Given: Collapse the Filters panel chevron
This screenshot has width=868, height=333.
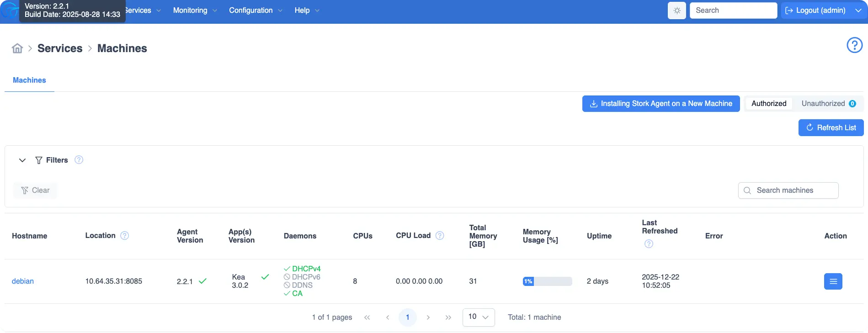Looking at the screenshot, I should pos(22,160).
